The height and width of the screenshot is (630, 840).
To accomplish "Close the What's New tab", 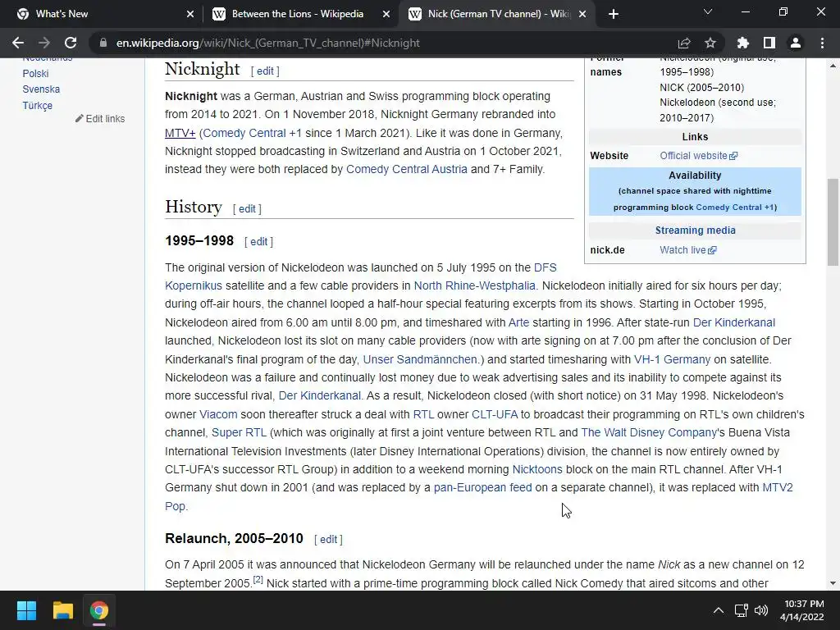I will 190,14.
